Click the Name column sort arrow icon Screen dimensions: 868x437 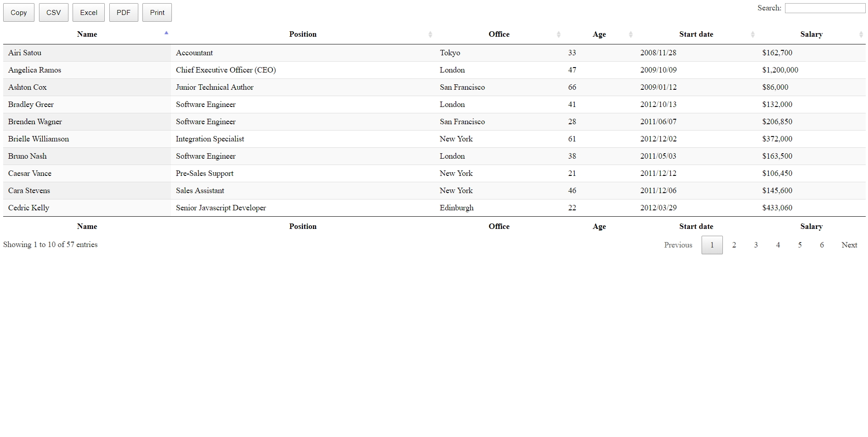[x=166, y=33]
